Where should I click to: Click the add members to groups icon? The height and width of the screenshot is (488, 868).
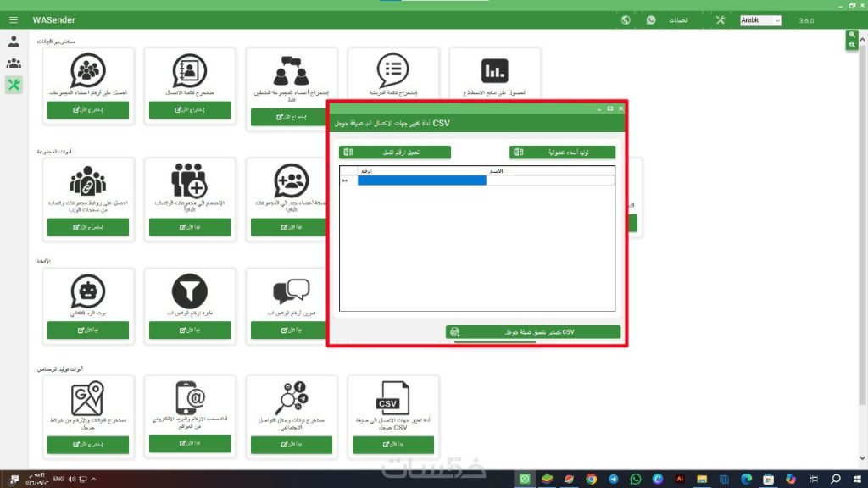292,180
